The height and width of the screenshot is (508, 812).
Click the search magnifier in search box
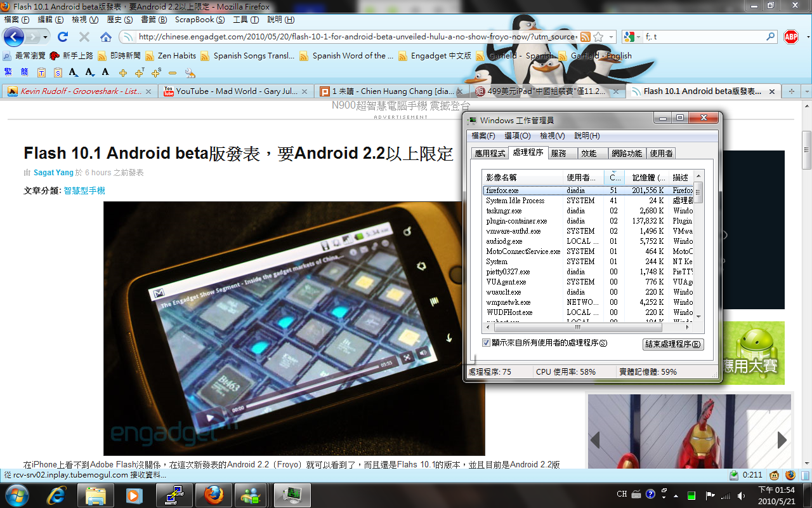click(770, 37)
